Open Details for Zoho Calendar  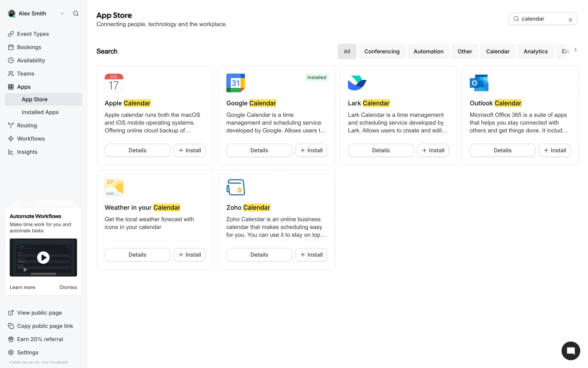pos(259,255)
